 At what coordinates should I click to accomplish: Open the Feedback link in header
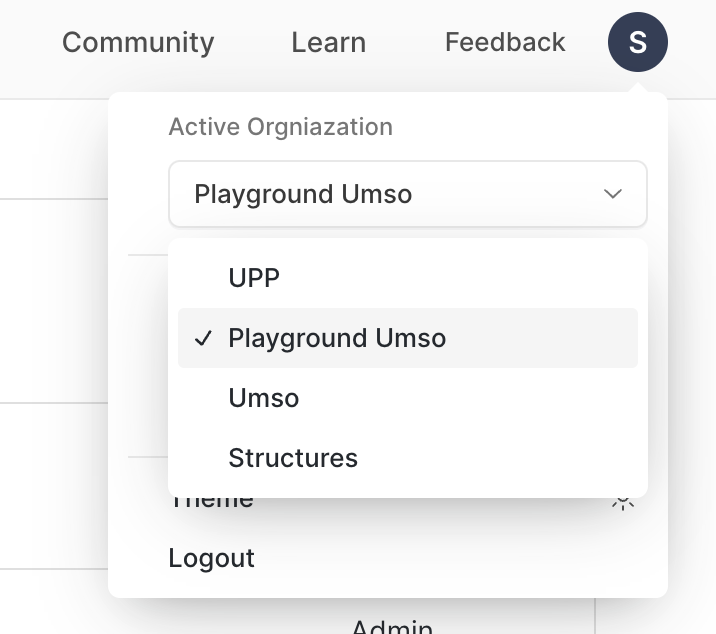click(x=505, y=43)
